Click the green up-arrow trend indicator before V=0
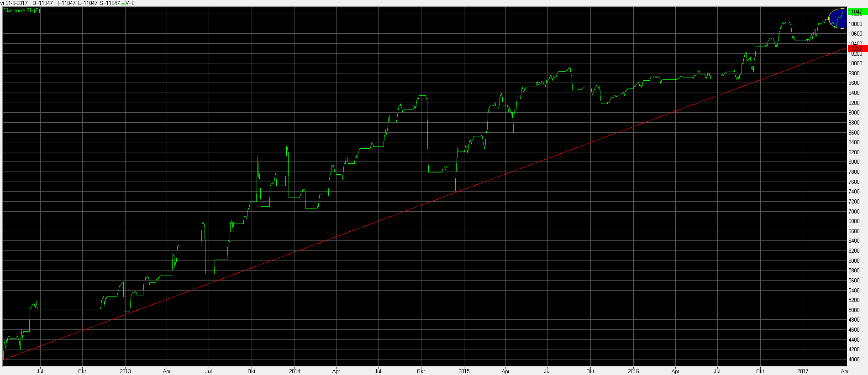 [123, 3]
